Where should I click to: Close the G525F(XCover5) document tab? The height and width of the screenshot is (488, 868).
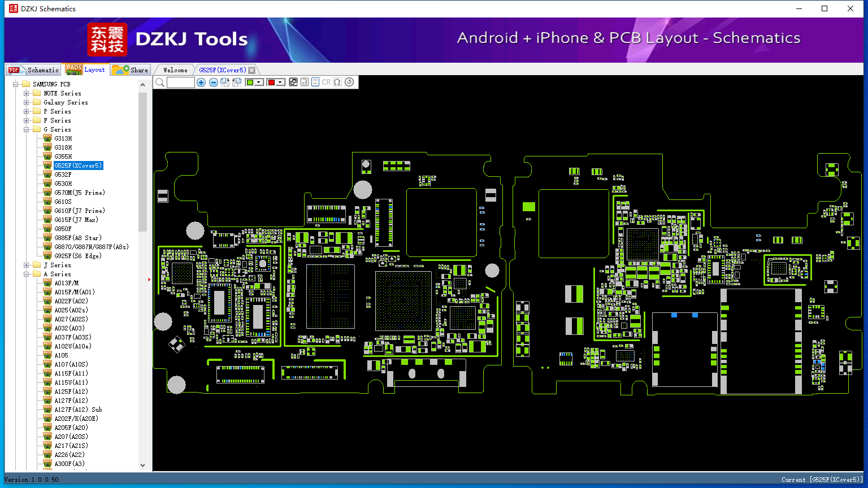tap(252, 70)
